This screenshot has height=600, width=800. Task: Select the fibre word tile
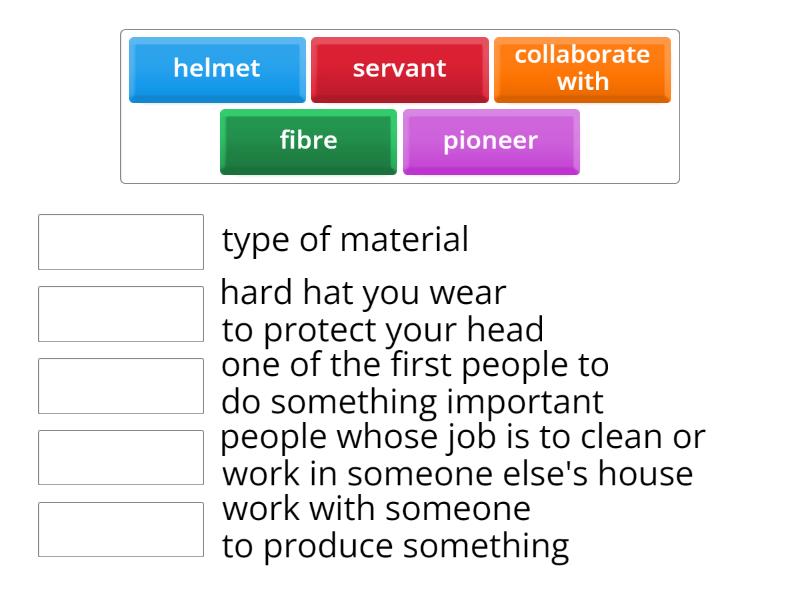point(308,141)
